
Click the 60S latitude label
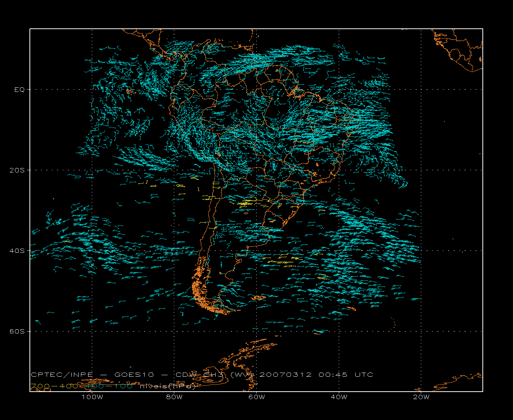pos(17,332)
